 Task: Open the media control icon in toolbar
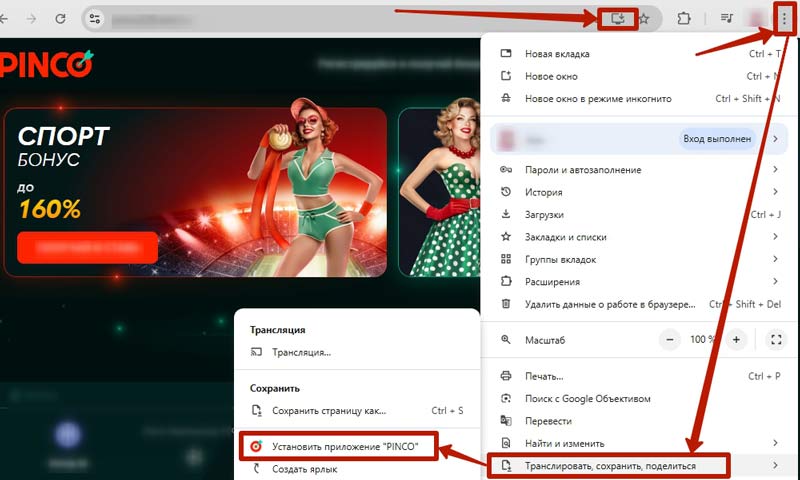tap(727, 18)
